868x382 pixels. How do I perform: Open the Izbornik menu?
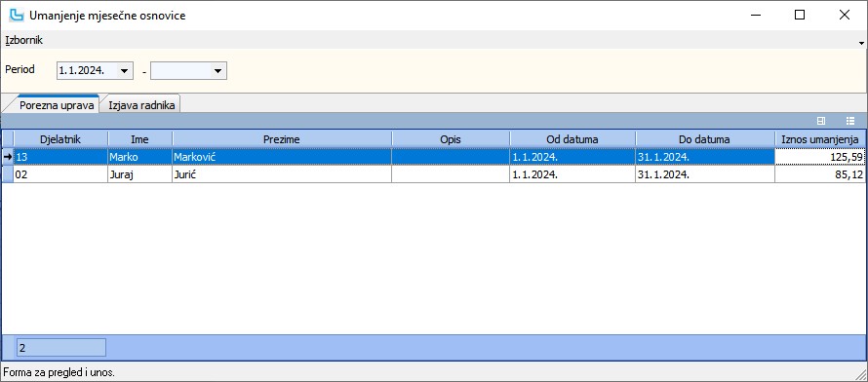(23, 40)
